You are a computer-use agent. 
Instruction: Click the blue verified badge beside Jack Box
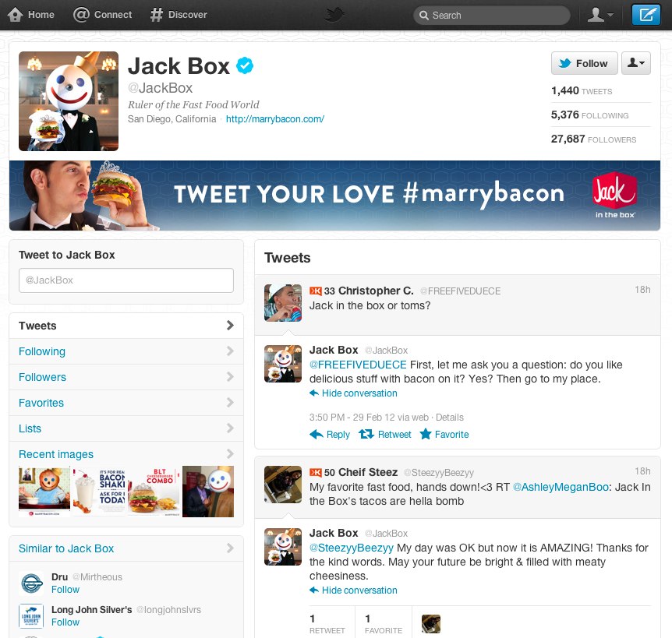pos(246,66)
